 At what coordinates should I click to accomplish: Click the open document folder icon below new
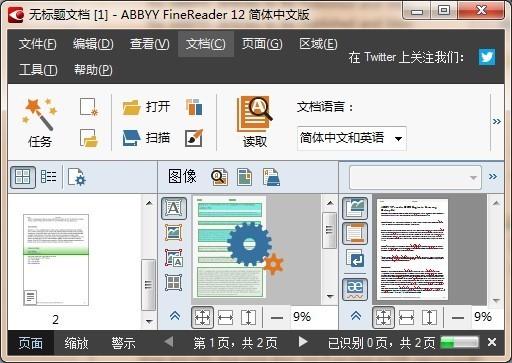(x=89, y=138)
